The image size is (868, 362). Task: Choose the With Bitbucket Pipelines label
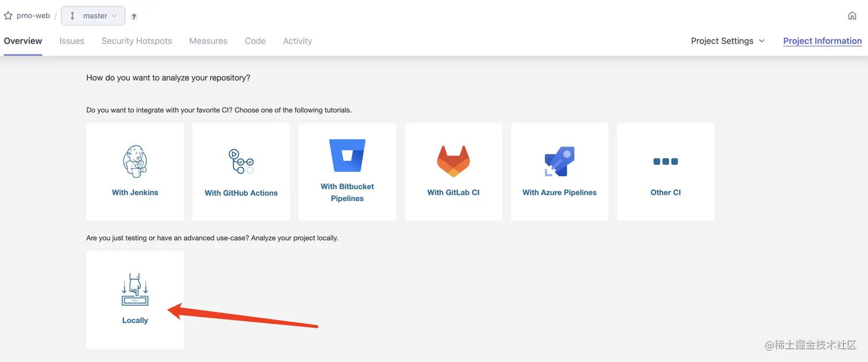tap(347, 192)
